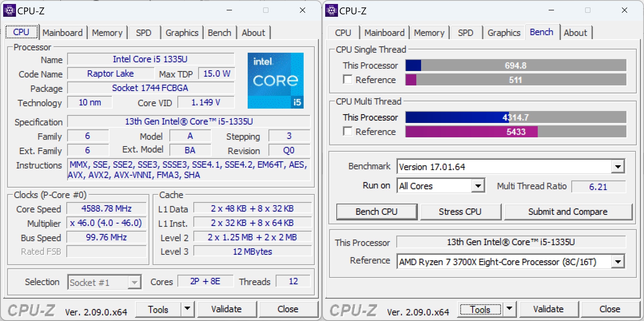Enable the Single Thread Reference checkbox

click(x=348, y=80)
